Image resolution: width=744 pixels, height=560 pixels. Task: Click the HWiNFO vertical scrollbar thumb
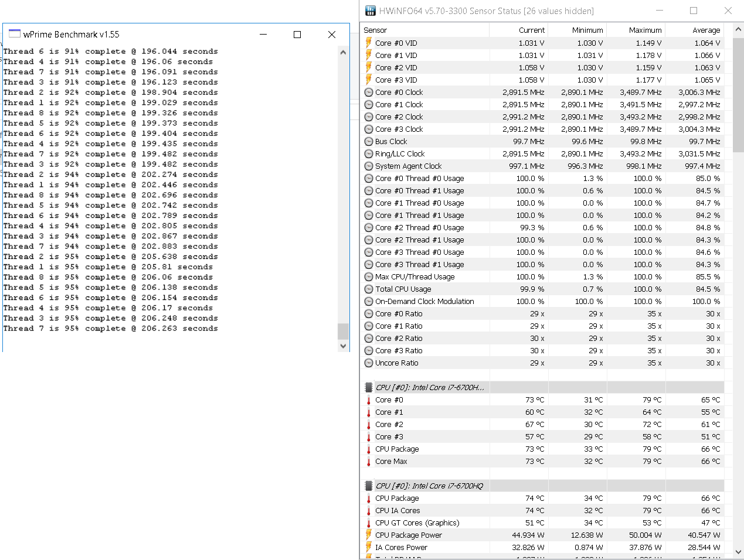[738, 94]
